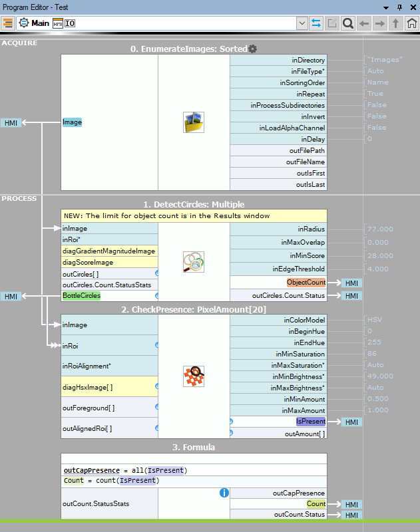Image resolution: width=420 pixels, height=532 pixels.
Task: Open the Program Editor panel options arrow
Action: [x=386, y=7]
